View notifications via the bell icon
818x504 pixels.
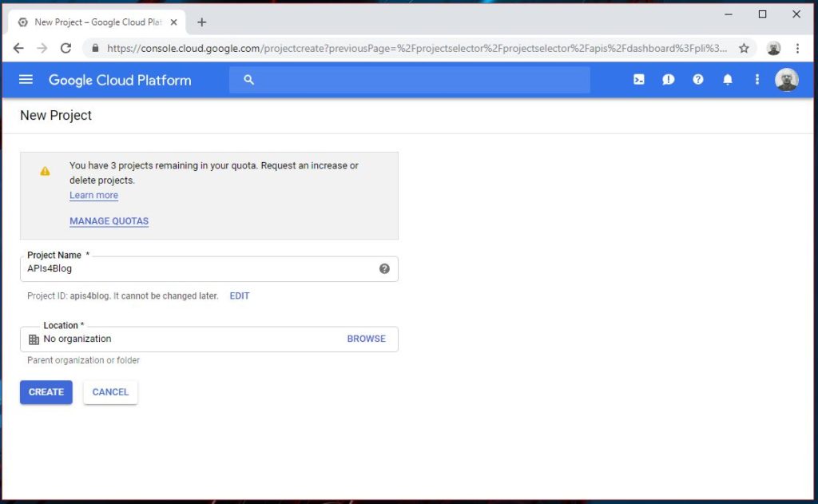tap(728, 79)
